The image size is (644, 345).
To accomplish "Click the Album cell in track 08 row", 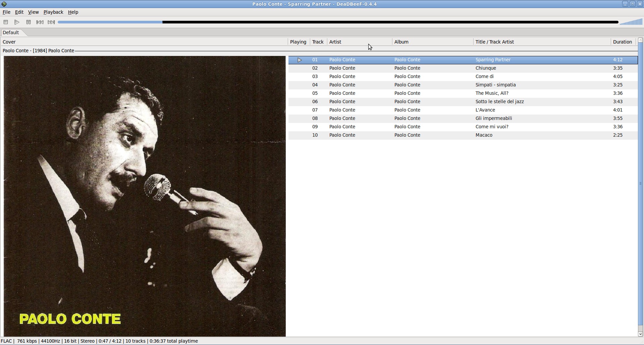I will [x=407, y=118].
